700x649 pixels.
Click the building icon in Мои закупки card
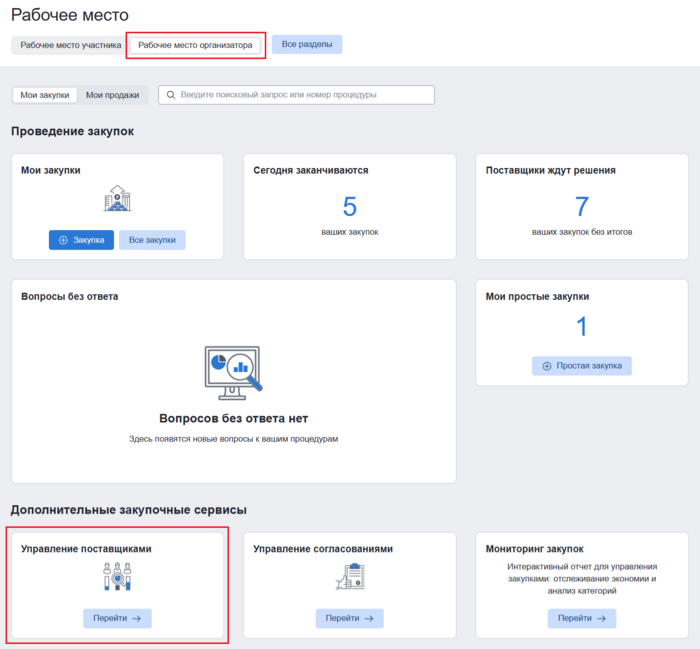click(x=117, y=199)
